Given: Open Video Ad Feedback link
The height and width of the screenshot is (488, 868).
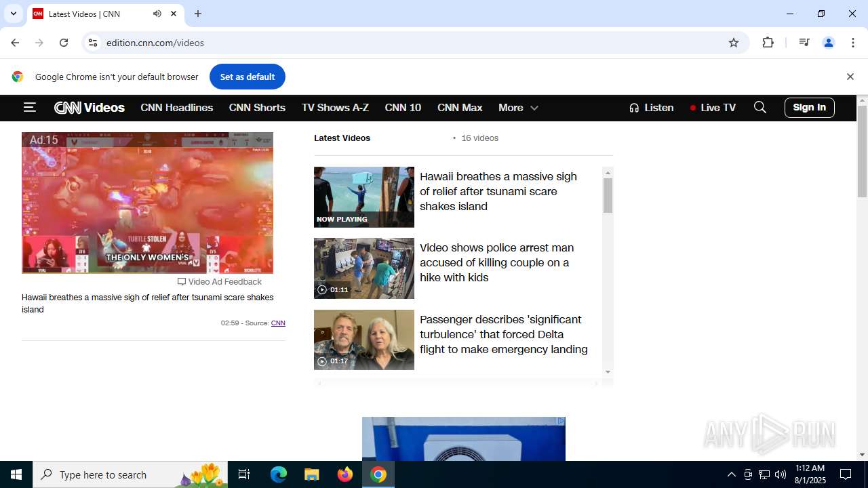Looking at the screenshot, I should [x=220, y=281].
